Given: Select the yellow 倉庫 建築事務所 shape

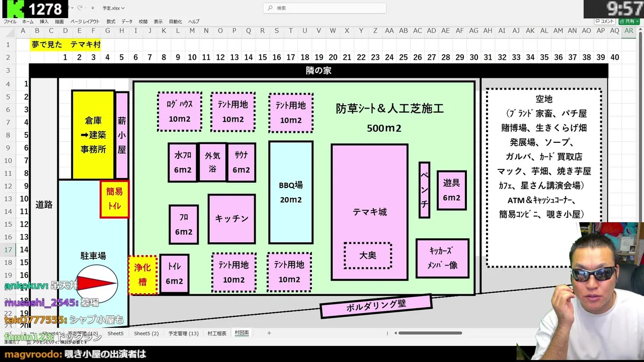Looking at the screenshot, I should (93, 135).
